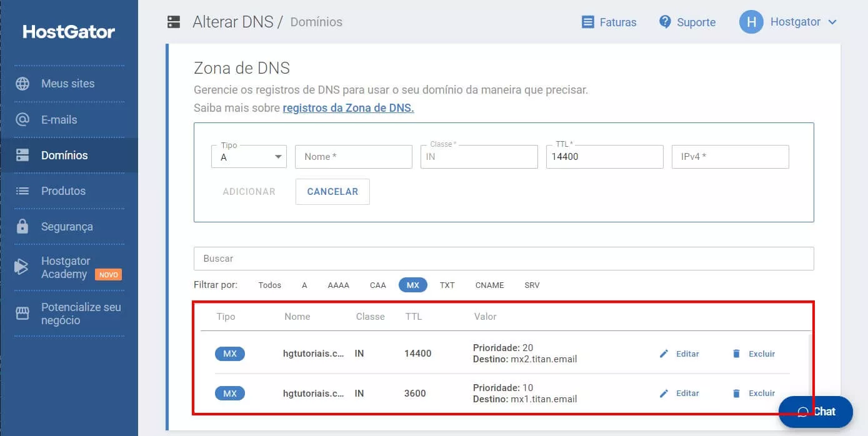Click the Destino mx2.titan.email text
868x436 pixels.
[525, 359]
